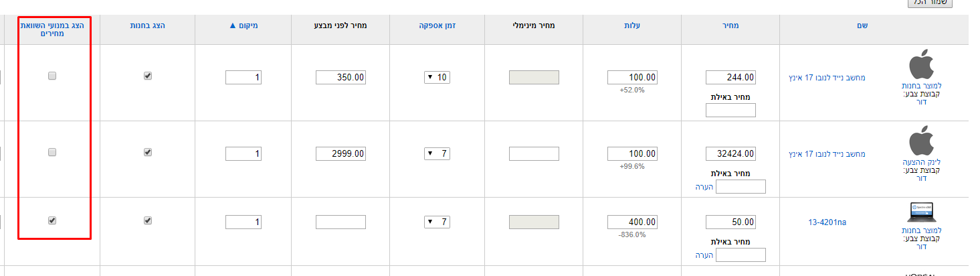The image size is (980, 276).
Task: Uncheck הצג בחנות checkbox in second row
Action: [148, 152]
